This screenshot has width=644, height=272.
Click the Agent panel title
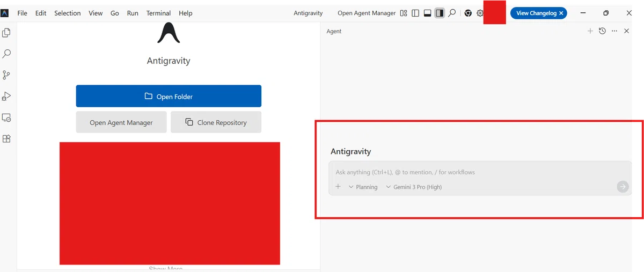click(334, 31)
